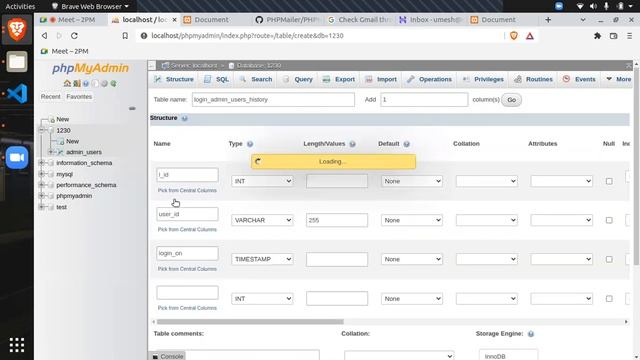Show applications grid in the dock

coord(17,345)
